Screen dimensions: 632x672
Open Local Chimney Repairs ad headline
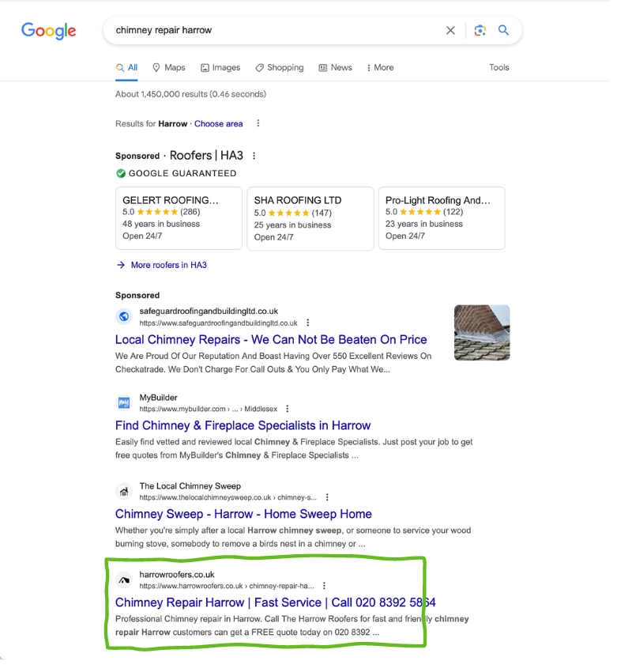point(271,339)
